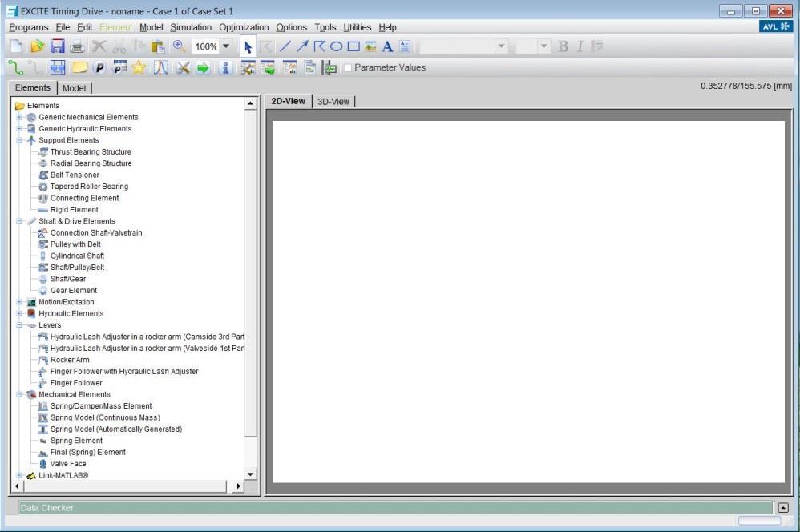Collapse Shaft & Drive Elements node
This screenshot has width=800, height=532.
click(19, 221)
